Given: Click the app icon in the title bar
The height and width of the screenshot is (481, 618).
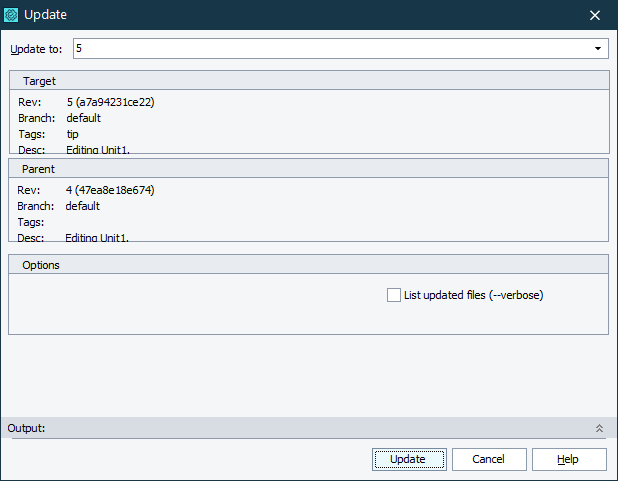Looking at the screenshot, I should 13,15.
